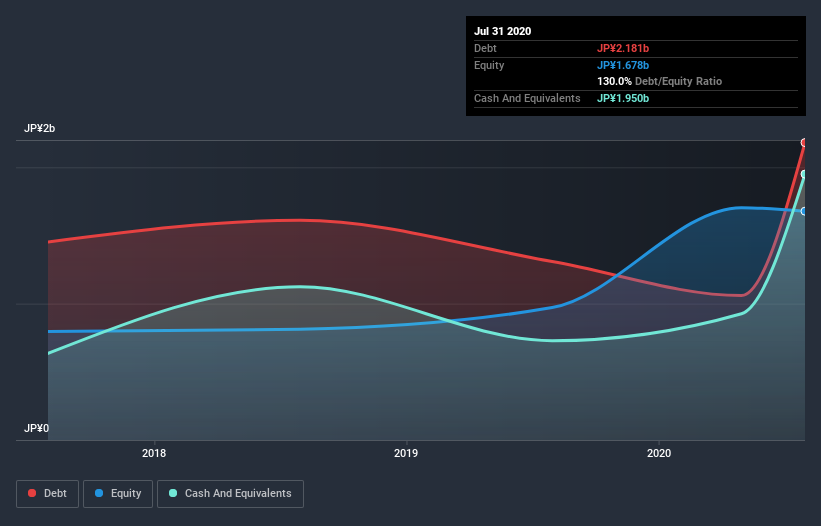Click the Debt row label in tooltip
821x526 pixels.
click(485, 49)
